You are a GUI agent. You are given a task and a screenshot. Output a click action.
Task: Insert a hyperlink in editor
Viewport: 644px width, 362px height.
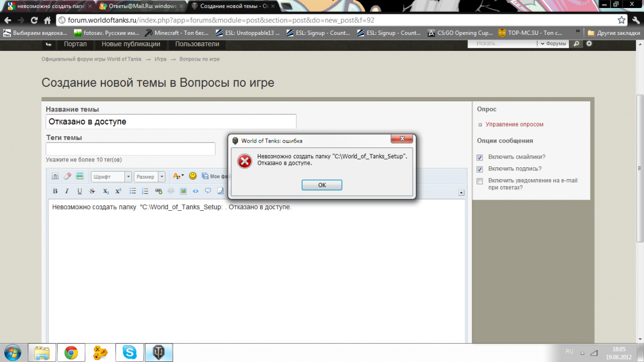click(x=158, y=191)
